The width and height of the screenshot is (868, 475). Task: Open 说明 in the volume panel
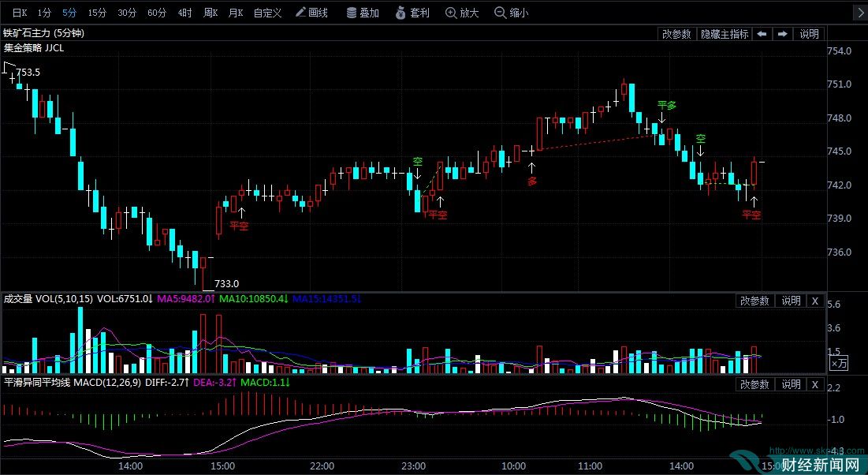point(791,301)
